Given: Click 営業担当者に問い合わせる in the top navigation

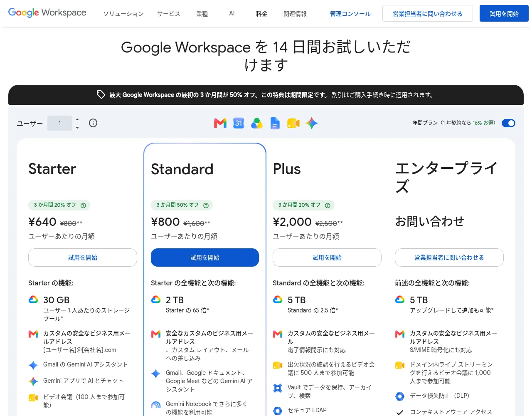Looking at the screenshot, I should [428, 13].
